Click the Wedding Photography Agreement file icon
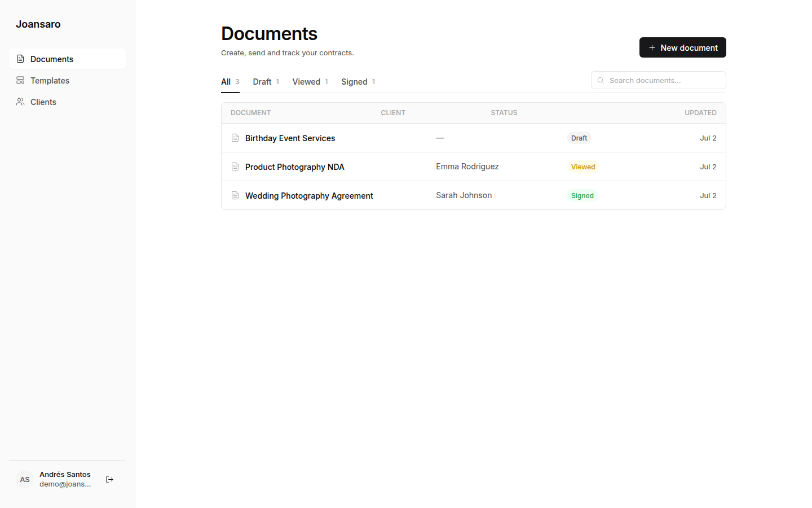The width and height of the screenshot is (812, 508). tap(235, 195)
